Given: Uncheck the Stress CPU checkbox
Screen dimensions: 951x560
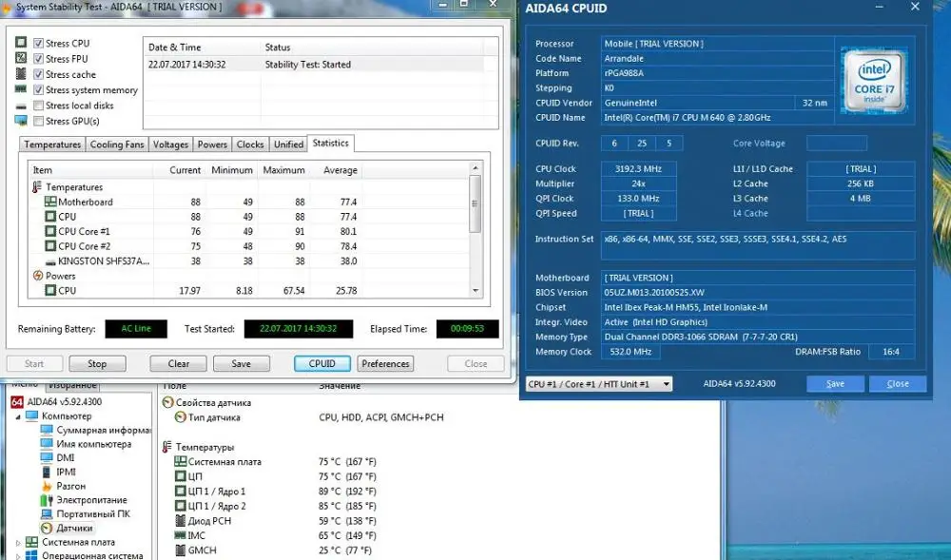Looking at the screenshot, I should [x=39, y=43].
